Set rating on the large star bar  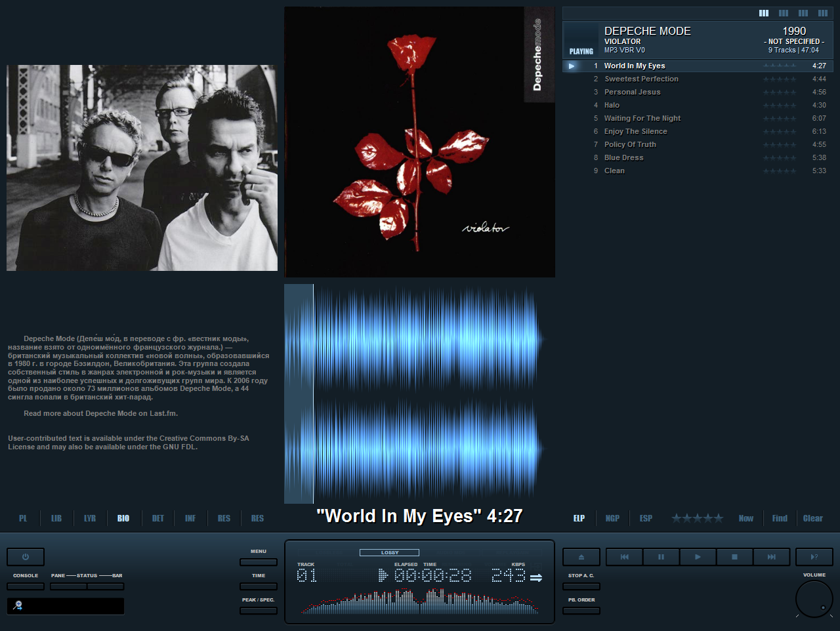point(698,518)
